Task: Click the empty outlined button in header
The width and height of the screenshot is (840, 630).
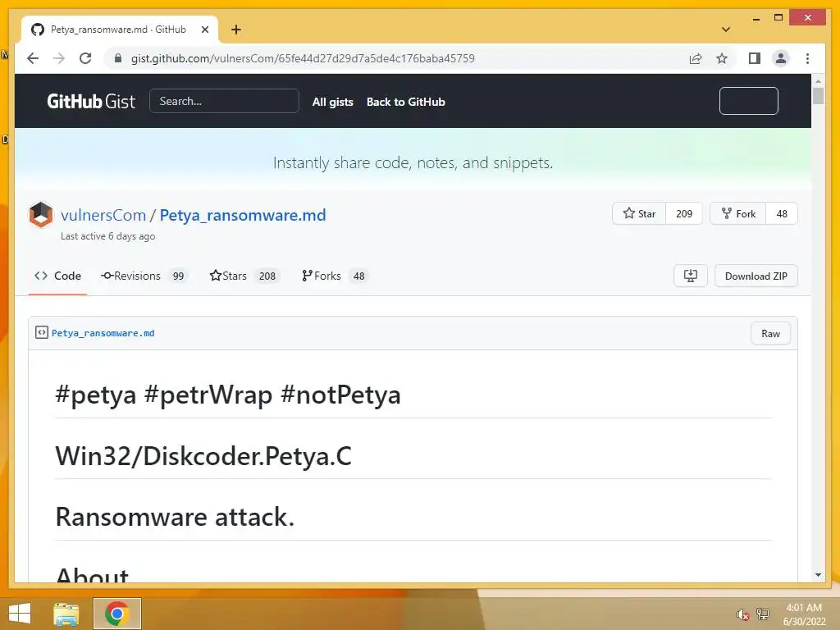Action: tap(748, 101)
